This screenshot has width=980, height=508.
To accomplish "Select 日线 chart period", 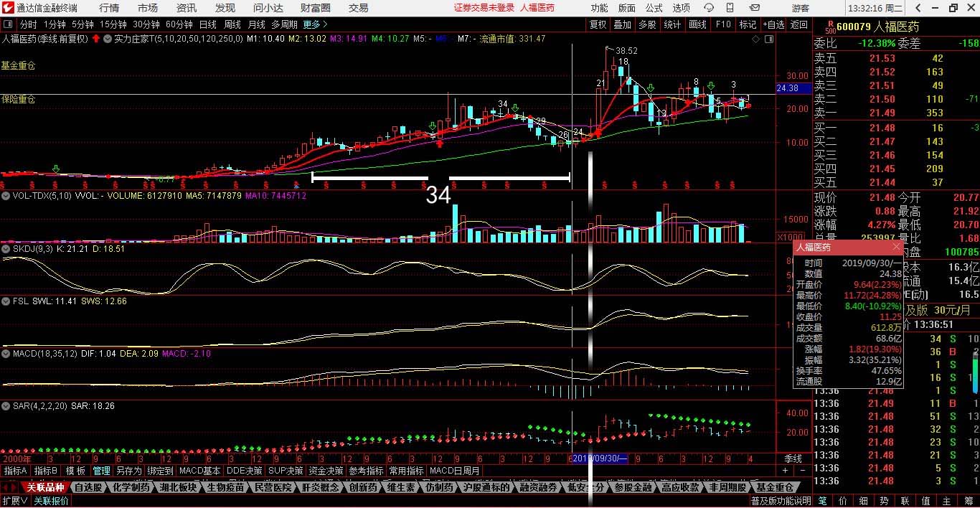I will (x=207, y=24).
